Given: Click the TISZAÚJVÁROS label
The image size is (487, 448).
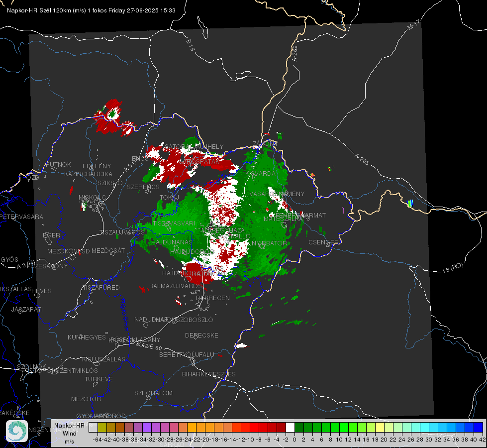Looking at the screenshot, I should [x=122, y=232].
